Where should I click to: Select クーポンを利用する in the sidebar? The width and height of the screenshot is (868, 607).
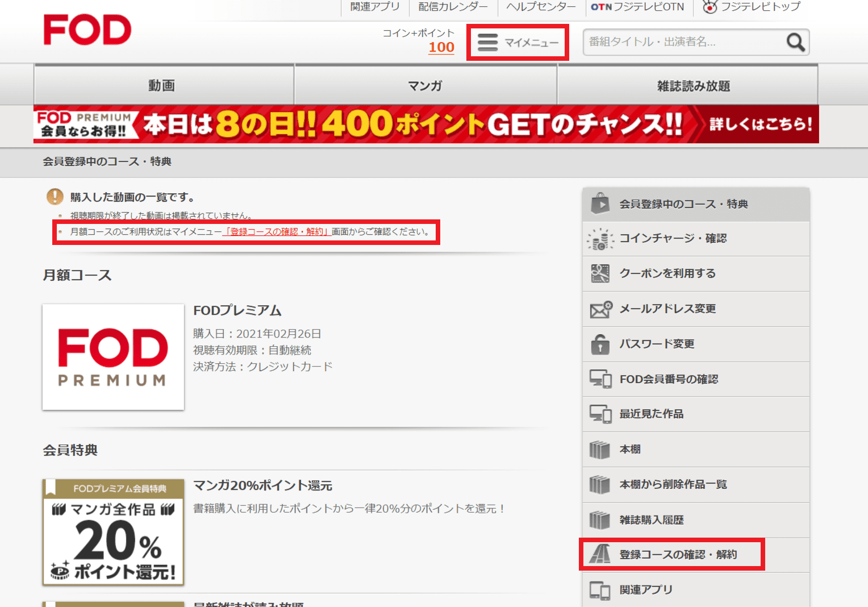tap(696, 274)
